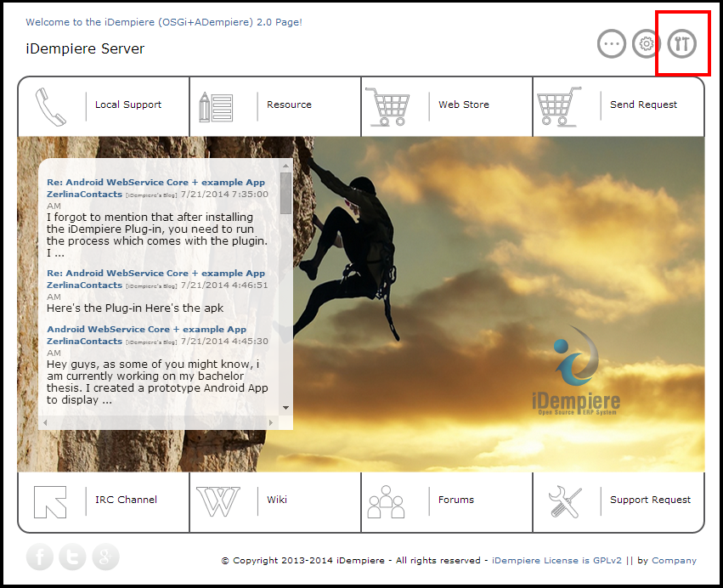The image size is (723, 588).
Task: Click the crossed tools Support Request icon
Action: 564,502
